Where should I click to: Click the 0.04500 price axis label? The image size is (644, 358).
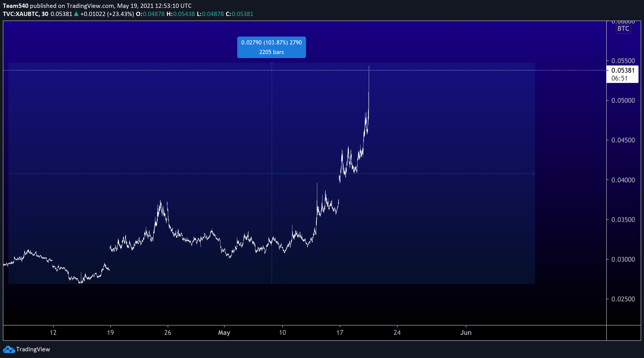[x=623, y=140]
